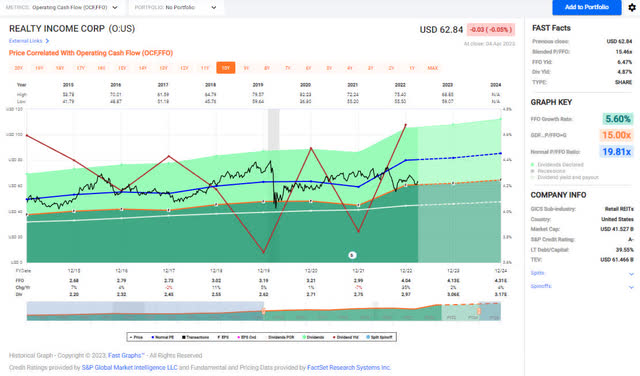Click the S&P Credit Rating A- value
This screenshot has width=640, height=376.
click(x=631, y=239)
